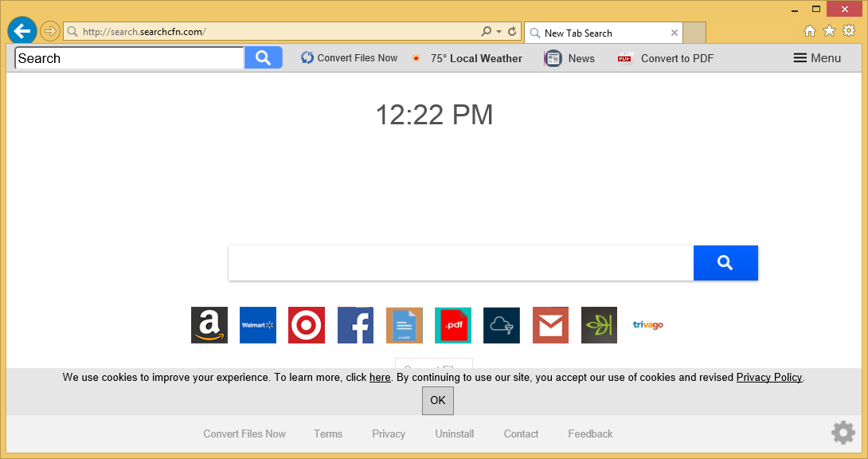868x459 pixels.
Task: Click the browser forward arrow button
Action: pos(50,32)
